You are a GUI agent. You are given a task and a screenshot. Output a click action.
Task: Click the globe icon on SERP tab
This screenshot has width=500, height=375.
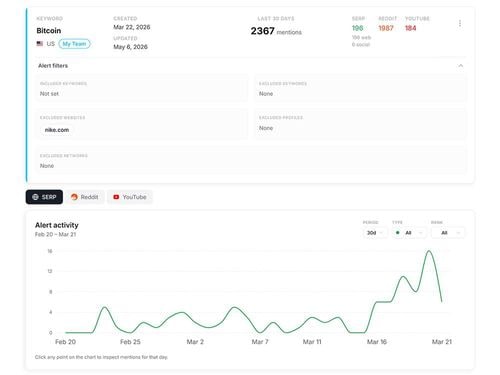pos(35,197)
